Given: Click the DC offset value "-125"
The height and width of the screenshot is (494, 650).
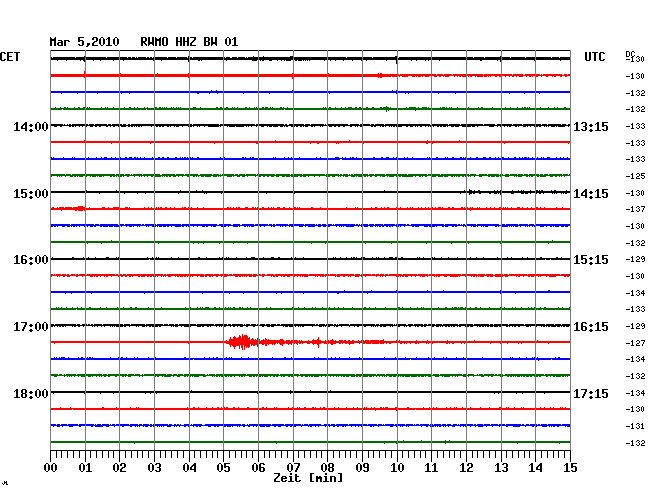Looking at the screenshot, I should pos(635,176).
